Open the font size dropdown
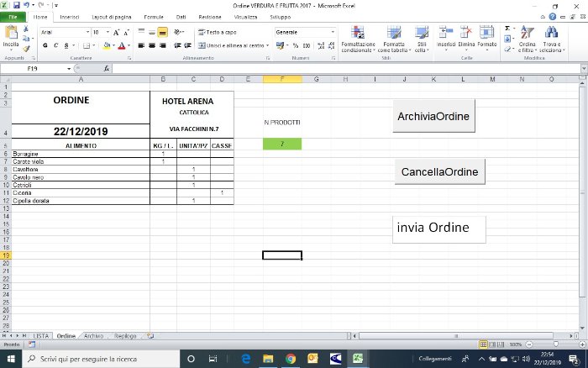 pos(108,32)
